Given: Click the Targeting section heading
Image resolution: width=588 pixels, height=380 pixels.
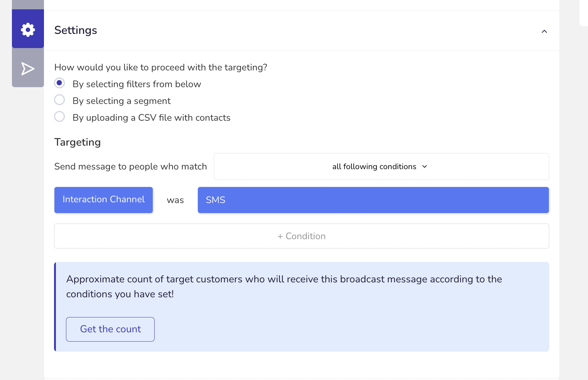Looking at the screenshot, I should pyautogui.click(x=78, y=142).
